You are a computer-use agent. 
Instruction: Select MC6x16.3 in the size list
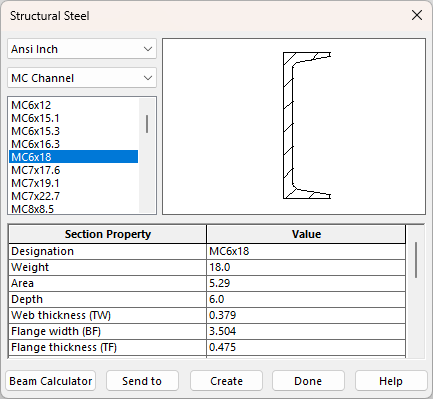click(73, 144)
